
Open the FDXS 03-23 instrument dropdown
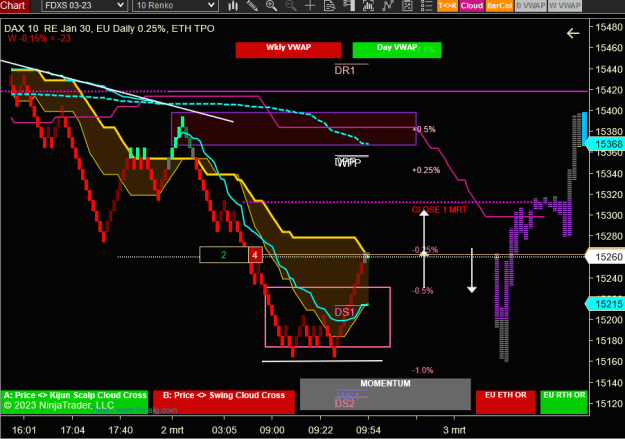(85, 6)
